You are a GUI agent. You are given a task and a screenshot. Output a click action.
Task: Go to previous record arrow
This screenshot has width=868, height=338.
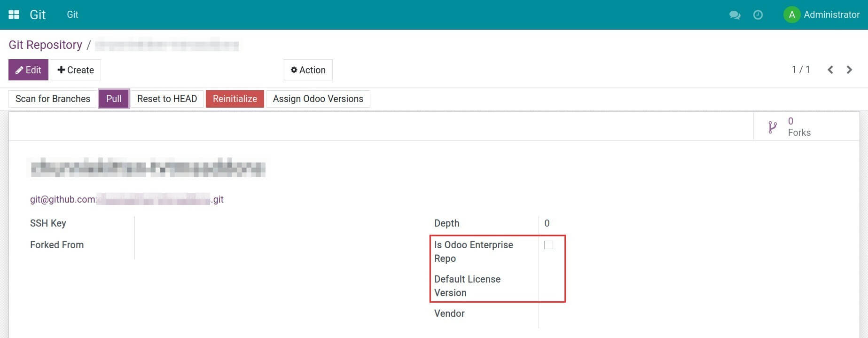830,70
